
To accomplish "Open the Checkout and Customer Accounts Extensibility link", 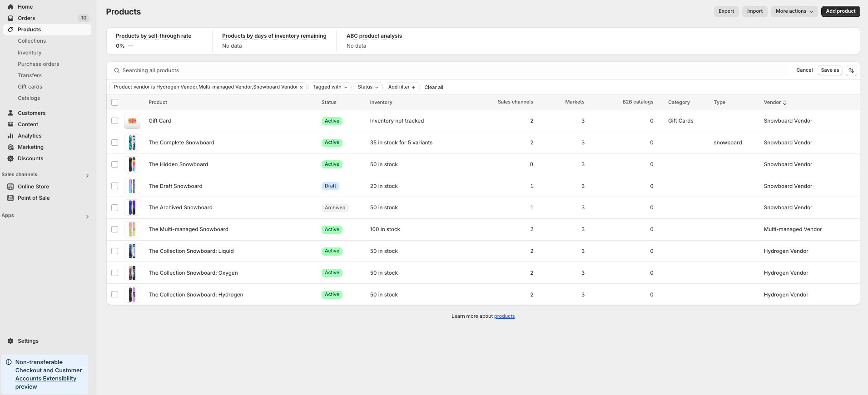I will click(49, 375).
